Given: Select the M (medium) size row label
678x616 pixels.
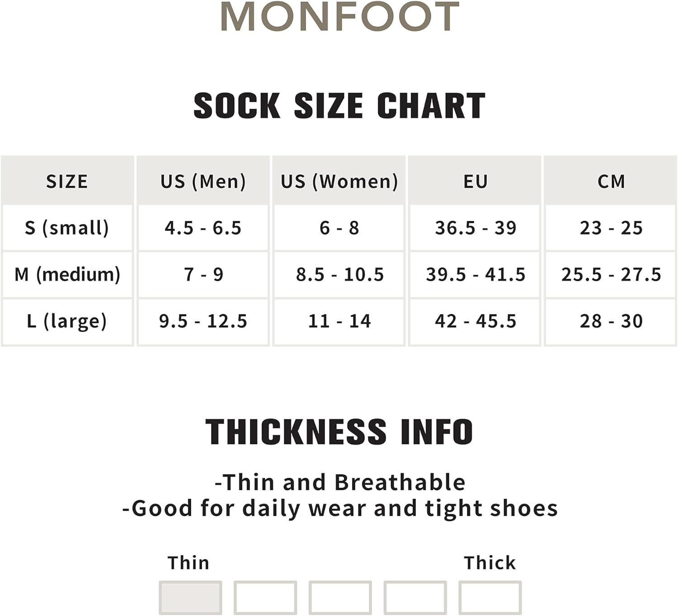Looking at the screenshot, I should point(67,274).
